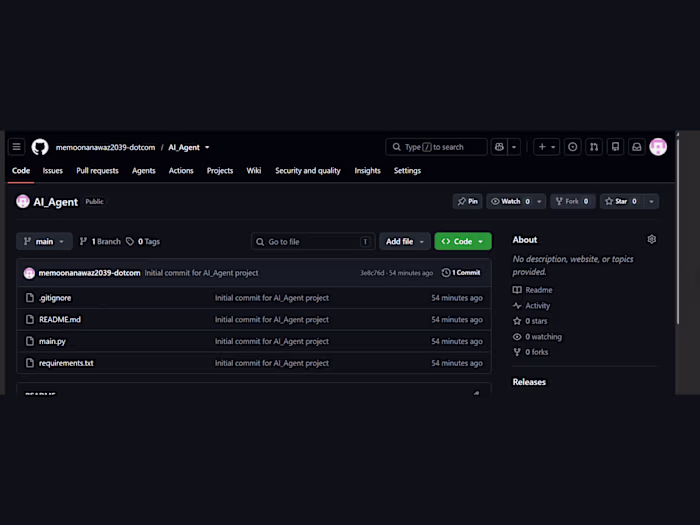Click the Watch button
The image size is (700, 525).
511,201
